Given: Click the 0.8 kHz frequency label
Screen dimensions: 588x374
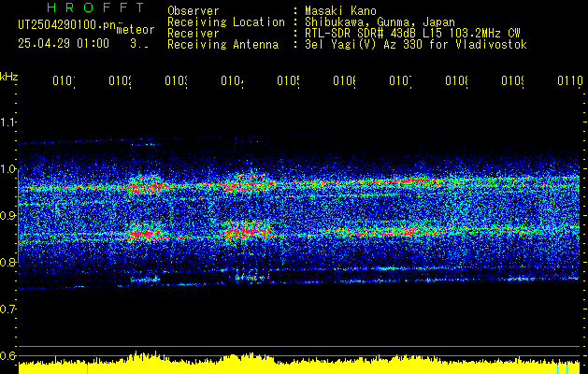Looking at the screenshot, I should click(7, 262).
